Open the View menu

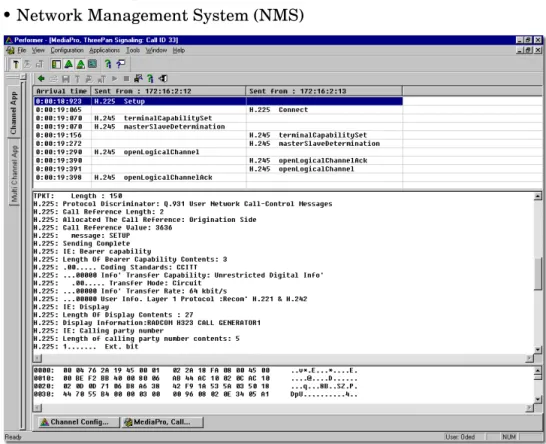click(38, 50)
